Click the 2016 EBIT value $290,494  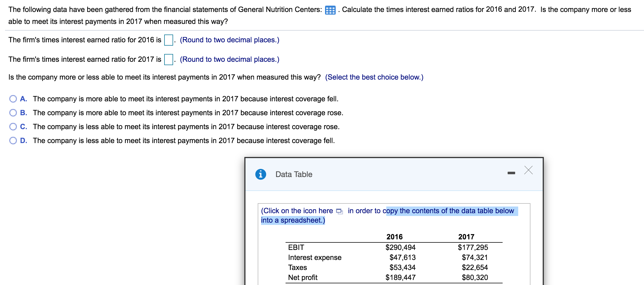tap(400, 247)
